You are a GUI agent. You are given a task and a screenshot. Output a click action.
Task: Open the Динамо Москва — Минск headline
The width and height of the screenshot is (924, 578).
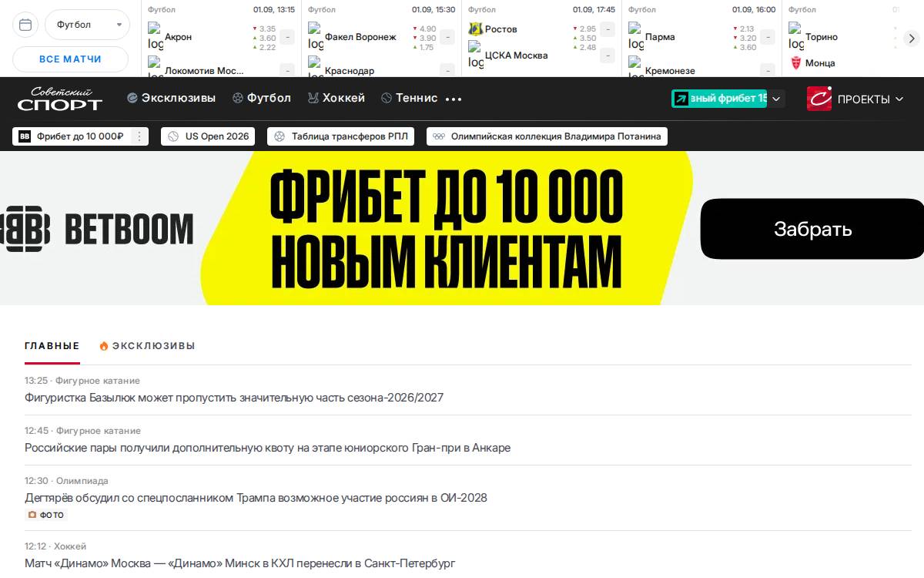[x=240, y=563]
